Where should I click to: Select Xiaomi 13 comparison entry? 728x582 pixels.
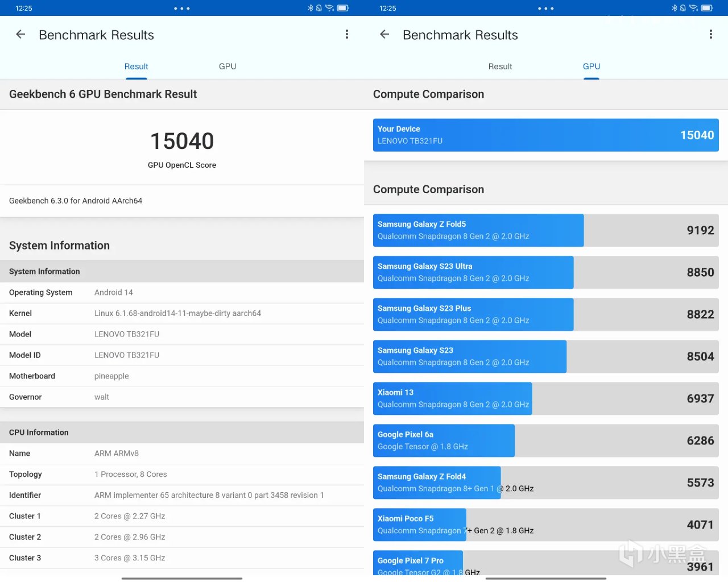(x=545, y=398)
